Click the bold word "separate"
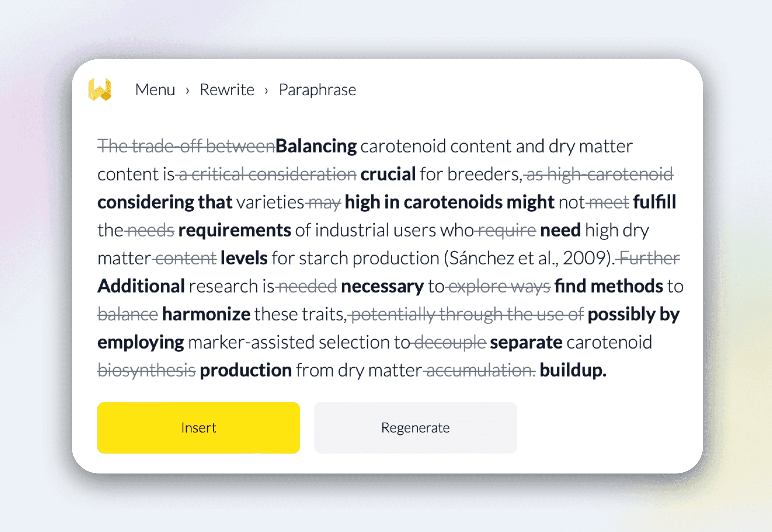 526,342
